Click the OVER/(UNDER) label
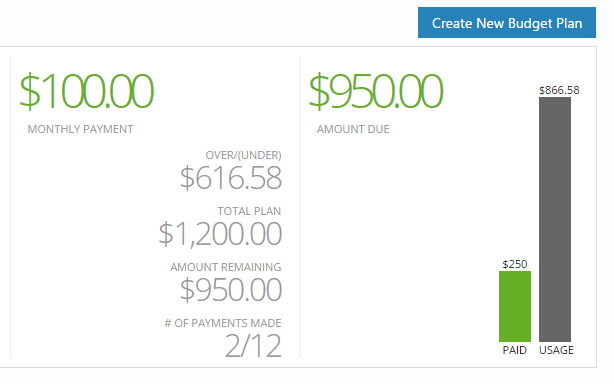The image size is (614, 384). (x=244, y=155)
